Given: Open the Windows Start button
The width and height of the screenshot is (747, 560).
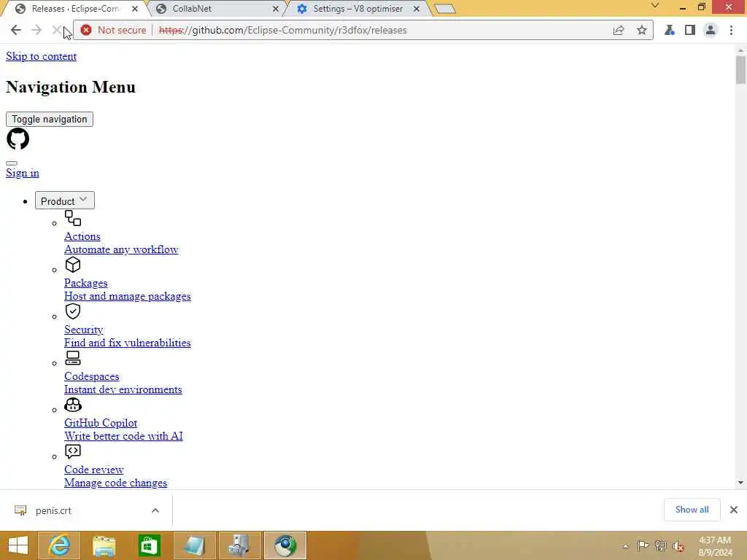Looking at the screenshot, I should (18, 545).
